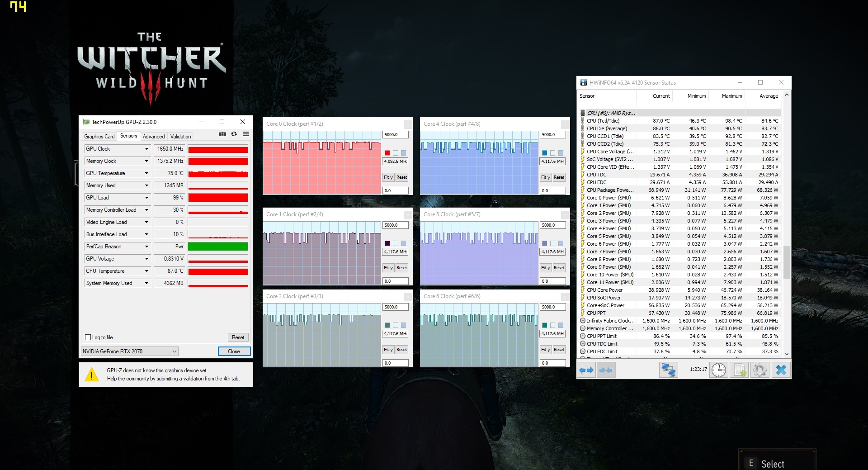Viewport: 868px width, 470px height.
Task: Click red line color swatch on Core 0 graph
Action: [x=387, y=153]
